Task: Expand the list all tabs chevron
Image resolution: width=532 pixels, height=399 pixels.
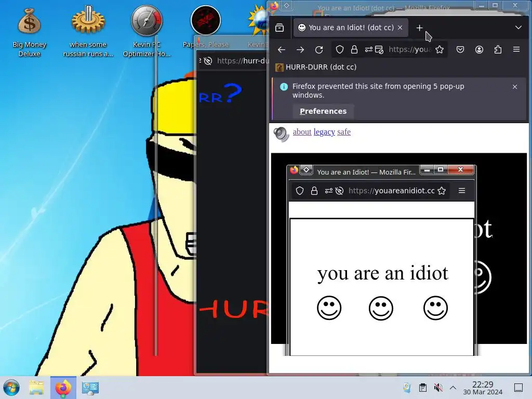Action: [x=518, y=28]
